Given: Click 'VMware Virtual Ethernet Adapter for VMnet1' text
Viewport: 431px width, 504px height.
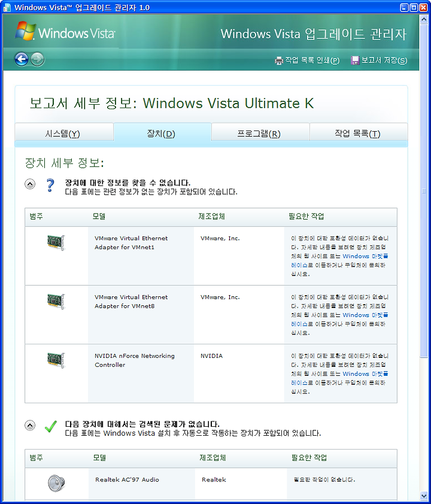Looking at the screenshot, I should click(x=131, y=242).
